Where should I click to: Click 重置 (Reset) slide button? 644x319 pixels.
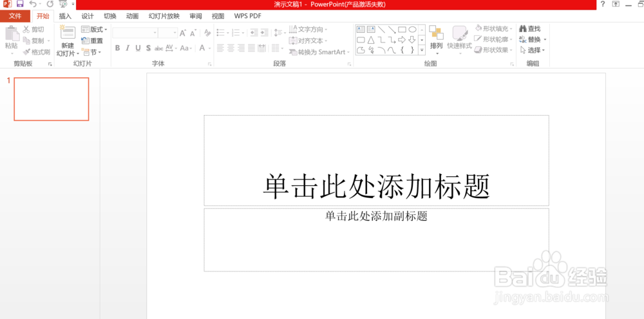pos(92,41)
